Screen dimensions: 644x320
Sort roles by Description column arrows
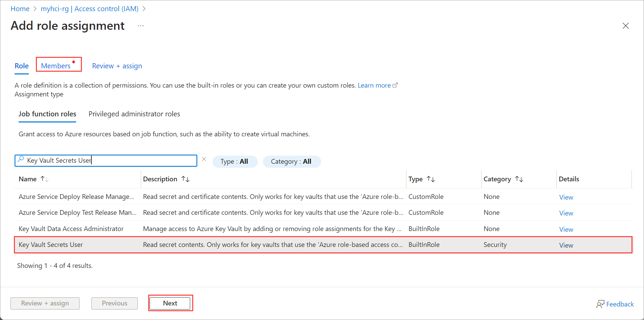coord(185,179)
